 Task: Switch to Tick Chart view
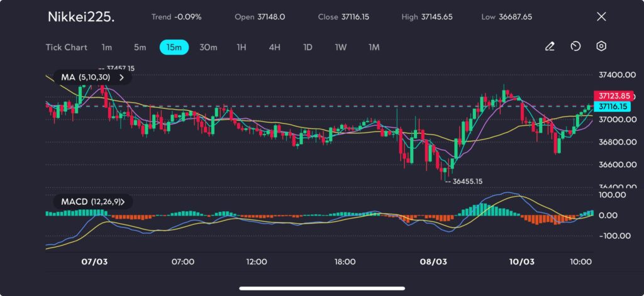tap(67, 47)
